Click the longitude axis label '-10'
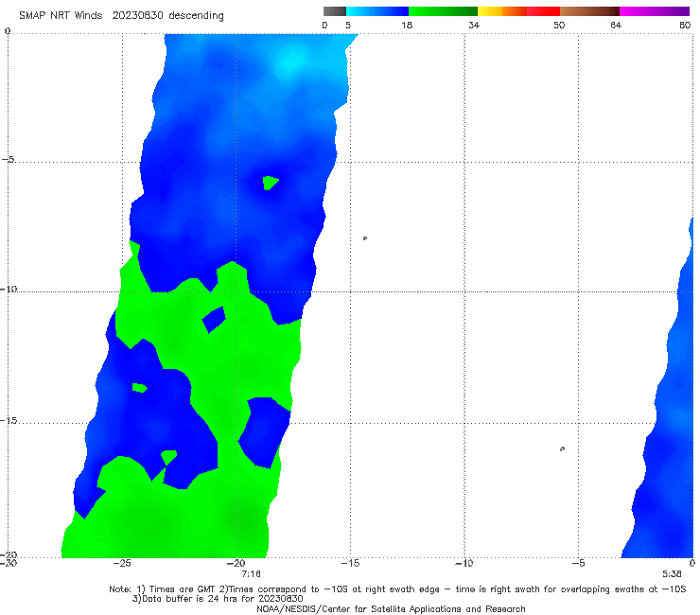700x615 pixels. [464, 563]
